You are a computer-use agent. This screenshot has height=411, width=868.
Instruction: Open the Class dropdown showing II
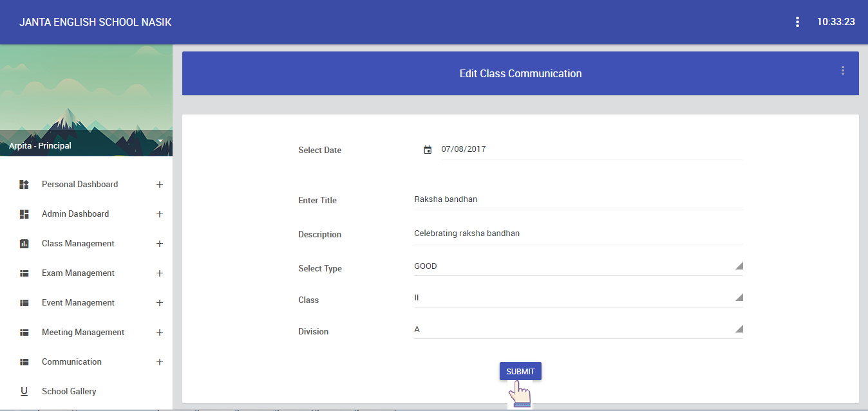[578, 298]
